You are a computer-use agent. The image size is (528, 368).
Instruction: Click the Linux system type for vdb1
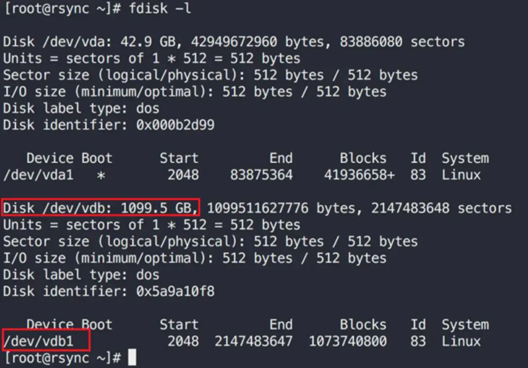pos(461,341)
